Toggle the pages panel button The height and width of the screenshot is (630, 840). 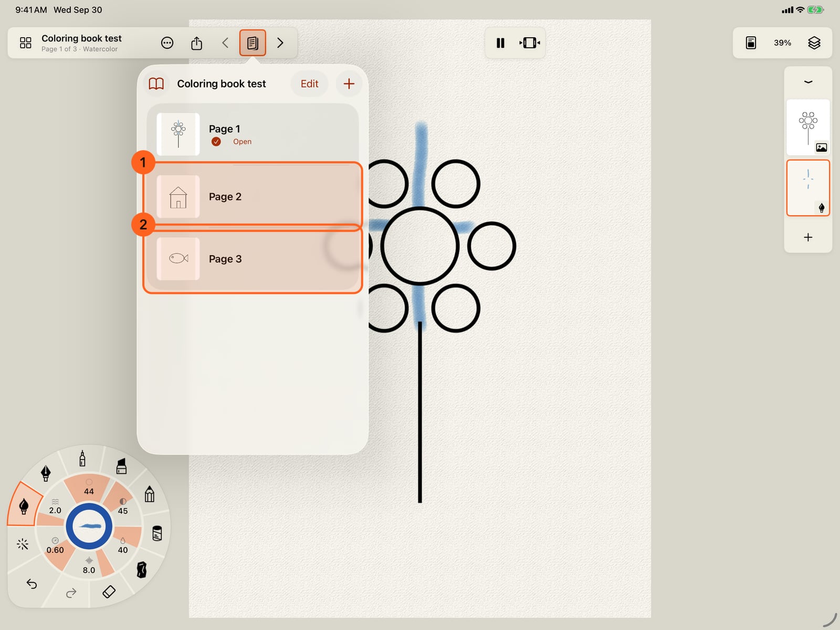coord(253,43)
